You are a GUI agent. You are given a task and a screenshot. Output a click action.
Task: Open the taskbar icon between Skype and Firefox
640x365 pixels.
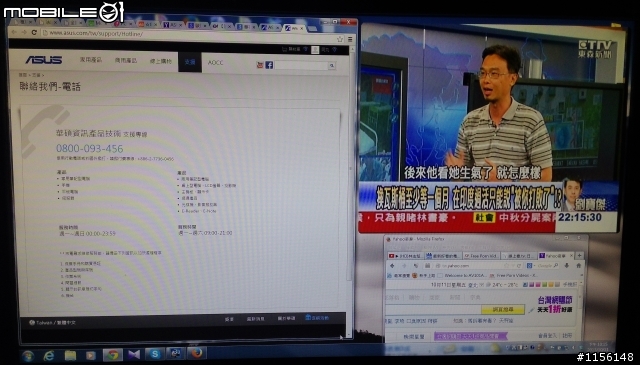pyautogui.click(x=176, y=353)
